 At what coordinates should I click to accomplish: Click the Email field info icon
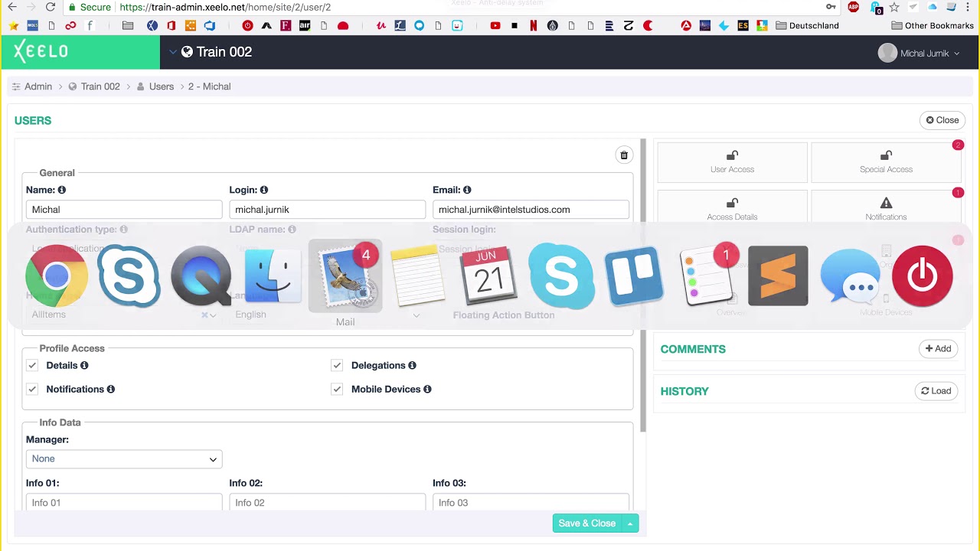click(467, 190)
